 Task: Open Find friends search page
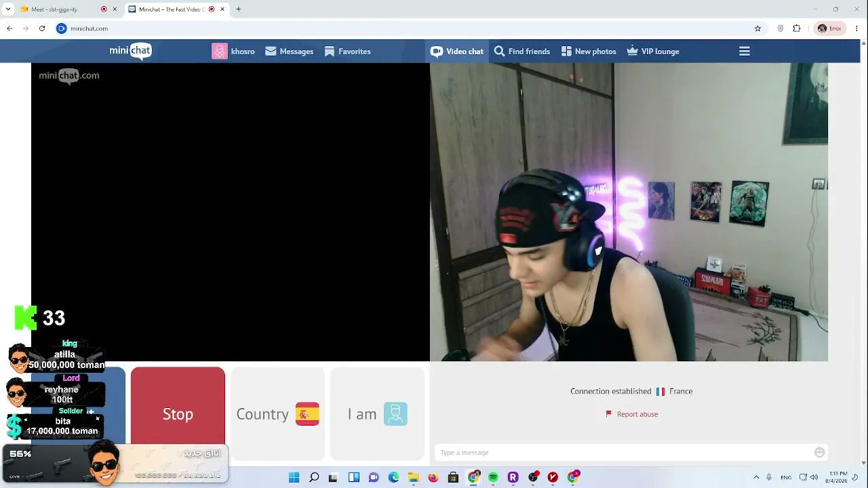pyautogui.click(x=521, y=52)
